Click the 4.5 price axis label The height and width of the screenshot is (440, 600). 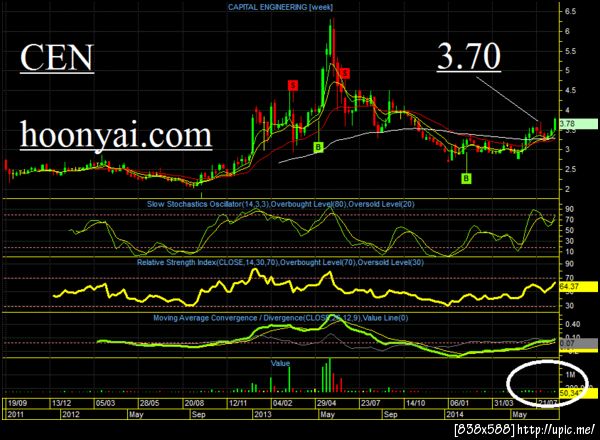570,91
